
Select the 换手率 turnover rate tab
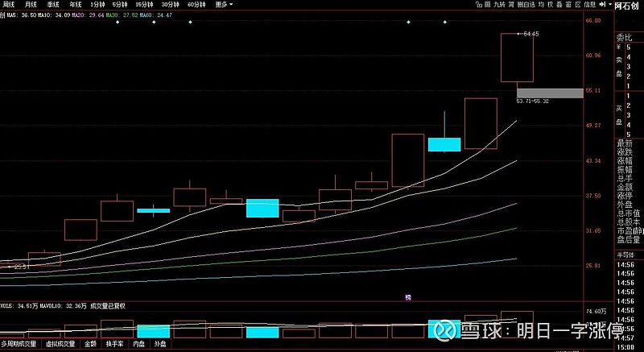tap(114, 344)
